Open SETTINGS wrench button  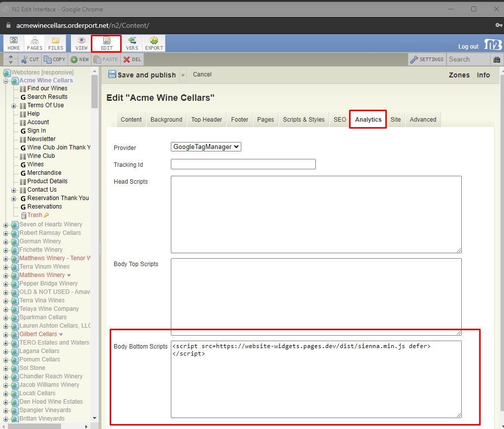tap(427, 60)
